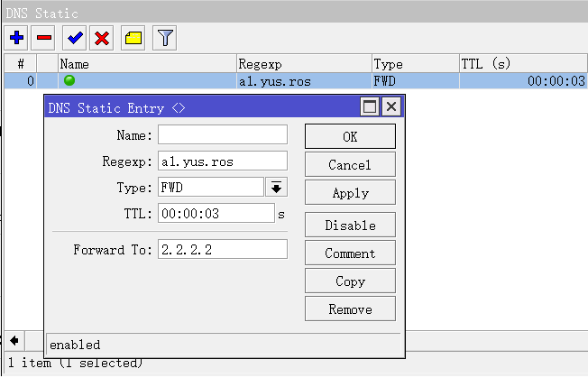Click the Forward To address field
Viewport: 588px width, 378px height.
223,249
